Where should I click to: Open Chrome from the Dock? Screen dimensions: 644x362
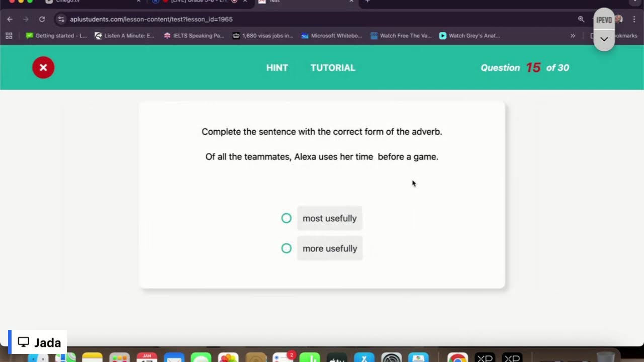click(457, 357)
